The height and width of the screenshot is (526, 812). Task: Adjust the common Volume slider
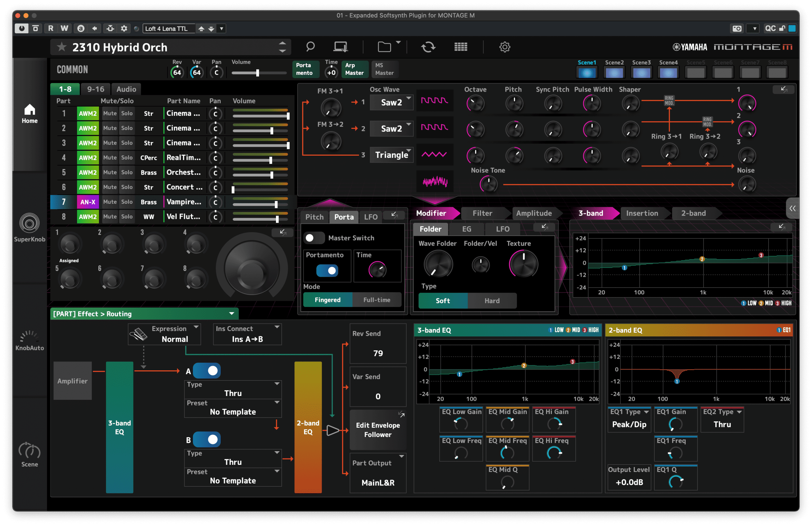[259, 73]
